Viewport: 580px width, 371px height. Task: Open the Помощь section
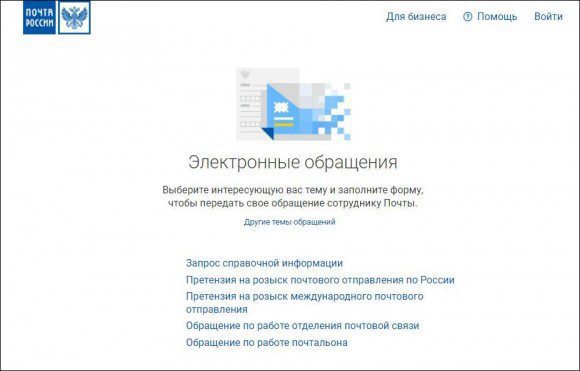[497, 17]
